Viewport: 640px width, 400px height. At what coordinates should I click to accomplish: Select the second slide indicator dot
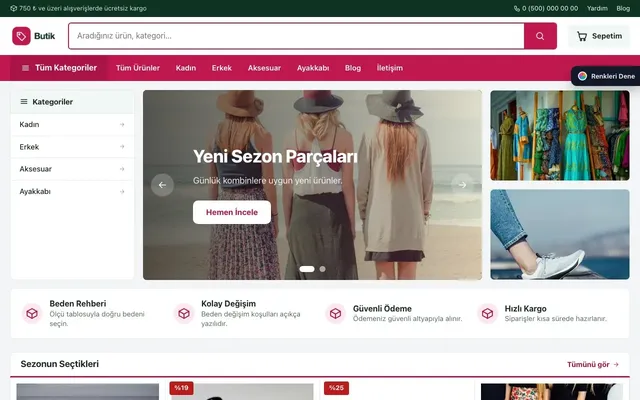322,269
